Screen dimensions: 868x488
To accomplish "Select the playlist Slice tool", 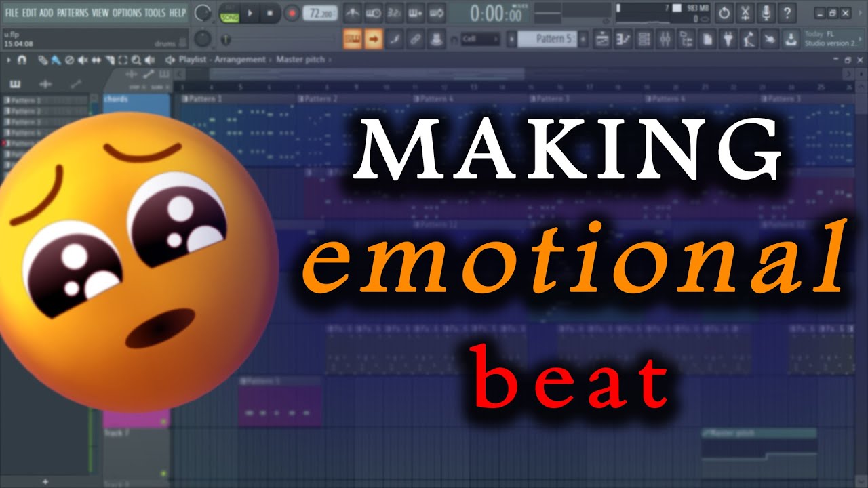I will click(x=110, y=60).
